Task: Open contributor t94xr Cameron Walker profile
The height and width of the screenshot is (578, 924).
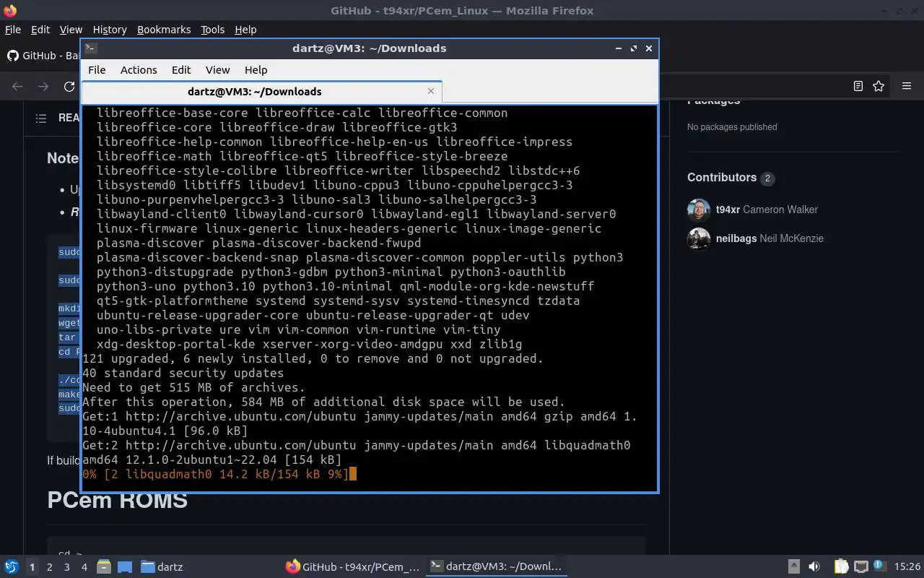Action: [767, 210]
